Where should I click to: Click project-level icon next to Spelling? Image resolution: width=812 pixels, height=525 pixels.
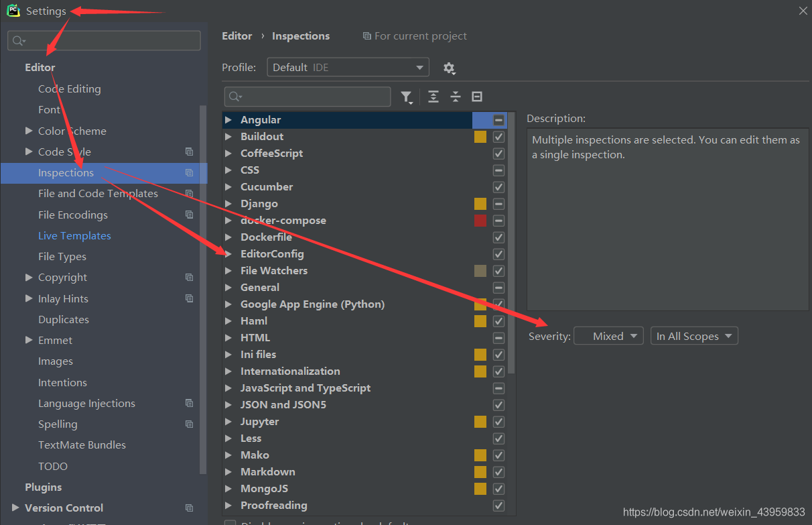tap(189, 424)
